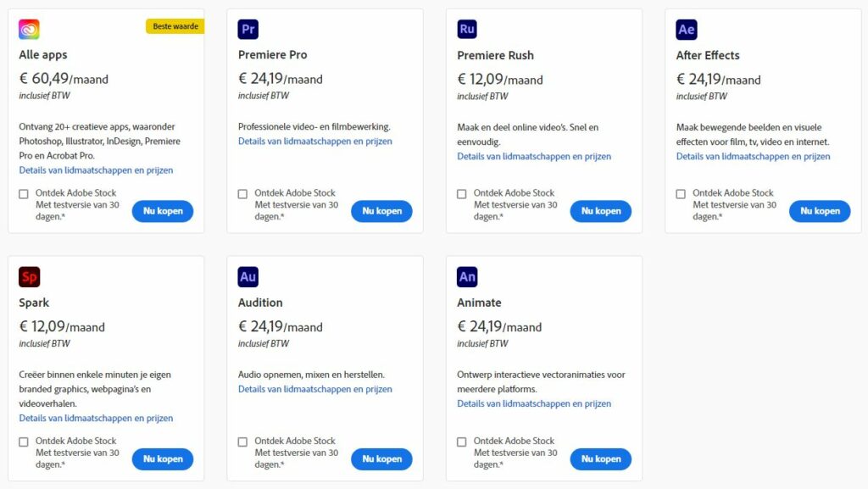This screenshot has width=868, height=489.
Task: Click the Creative Cloud Alle apps icon
Action: (x=29, y=30)
